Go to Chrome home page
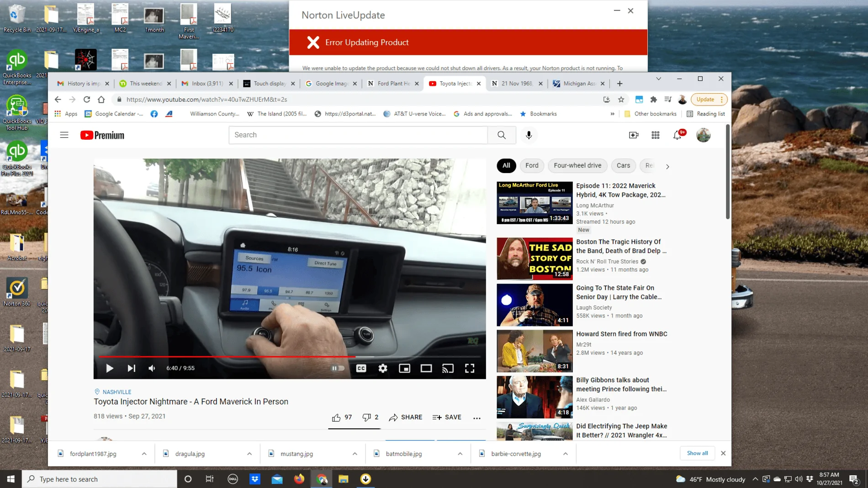This screenshot has height=488, width=868. click(101, 100)
